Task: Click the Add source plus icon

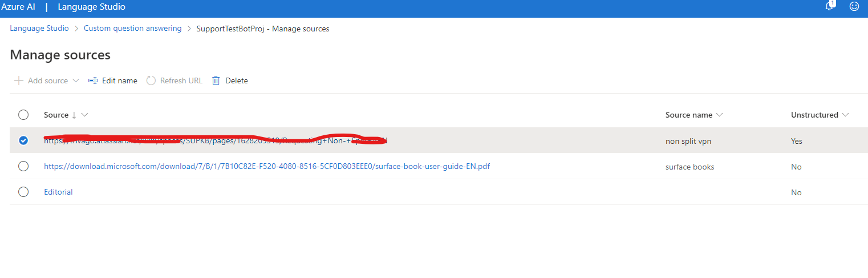Action: [19, 80]
